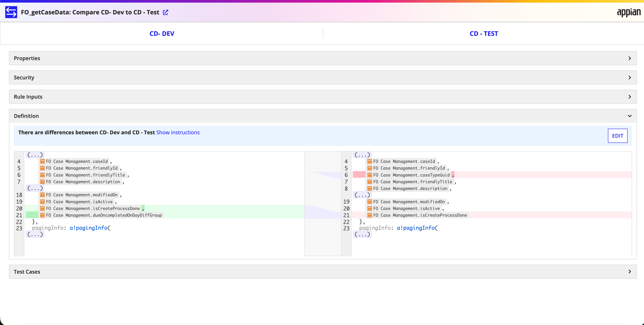Screen dimensions: 644x325
Task: Click record field icon for friendlyId in CD-Dev
Action: [42, 168]
